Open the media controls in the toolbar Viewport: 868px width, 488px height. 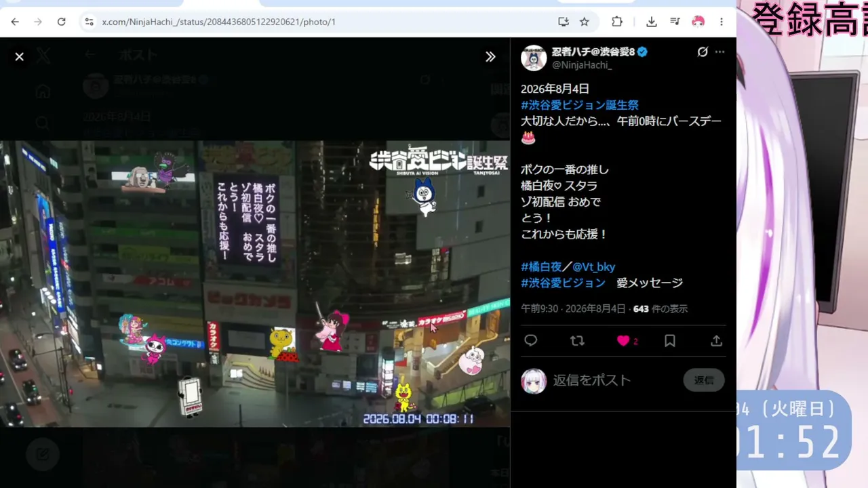(x=675, y=22)
